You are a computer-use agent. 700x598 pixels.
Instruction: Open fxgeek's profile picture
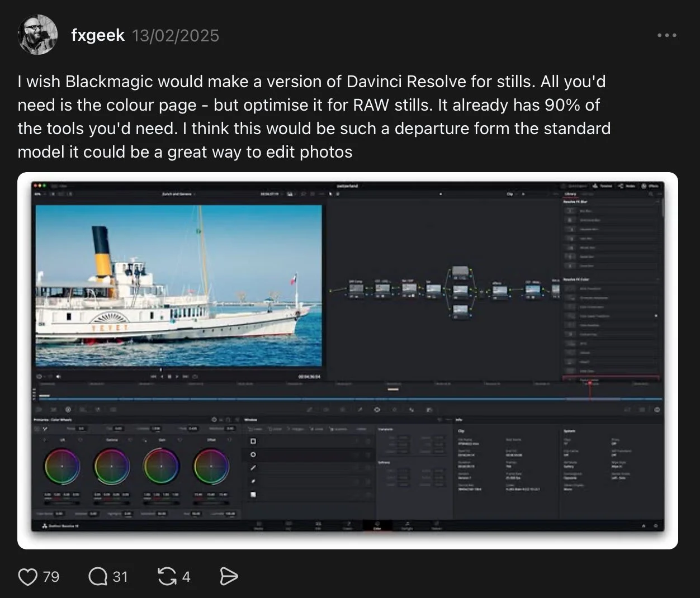pyautogui.click(x=38, y=35)
